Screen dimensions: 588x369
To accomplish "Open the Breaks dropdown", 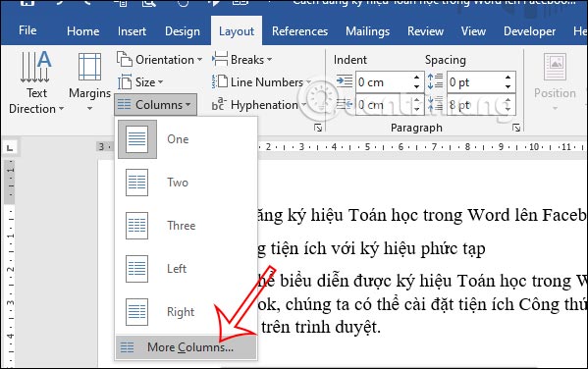I will coord(241,60).
